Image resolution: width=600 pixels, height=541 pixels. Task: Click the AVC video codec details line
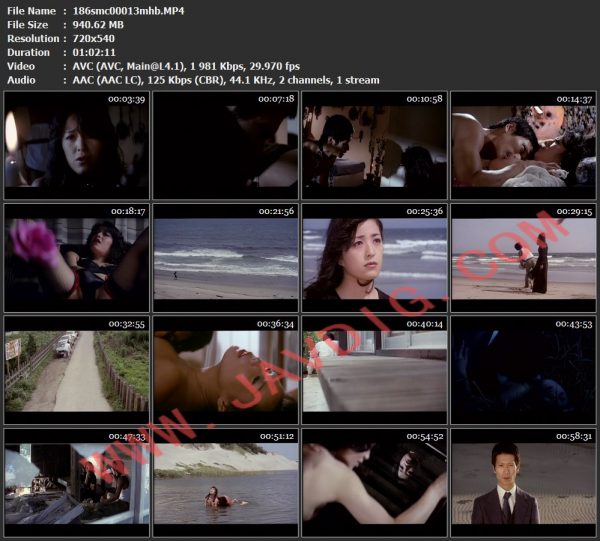[186, 67]
